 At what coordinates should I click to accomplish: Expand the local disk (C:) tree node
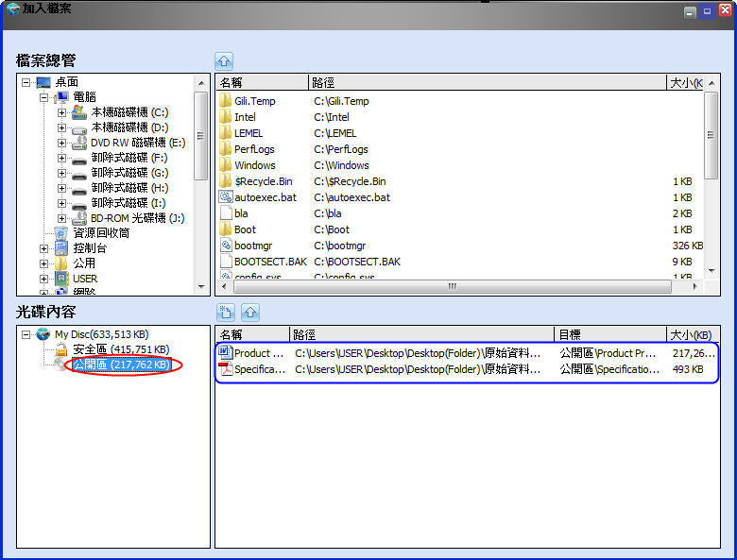[61, 112]
